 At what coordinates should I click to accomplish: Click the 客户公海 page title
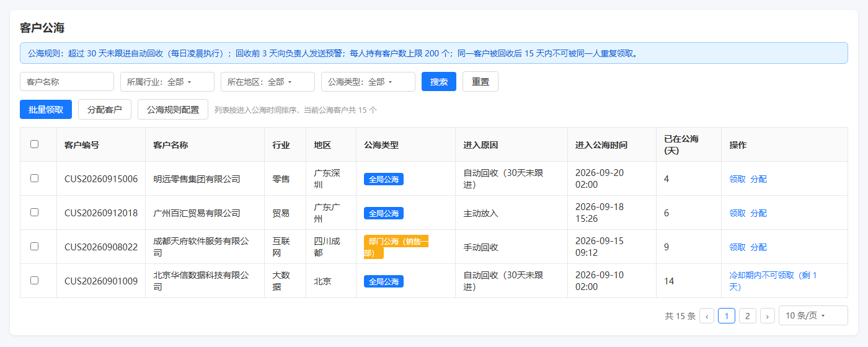[42, 27]
